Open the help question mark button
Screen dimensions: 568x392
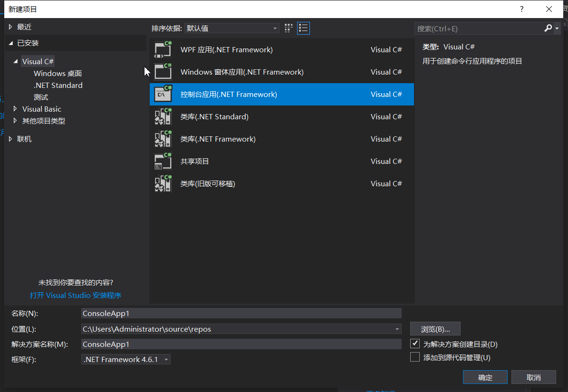(521, 9)
